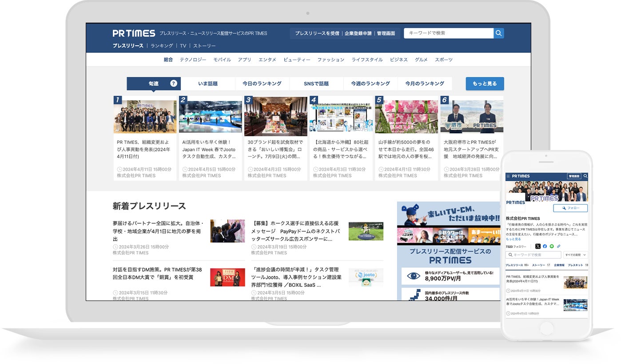Open ストーリー in the top header nav
621x364 pixels.
coord(204,46)
